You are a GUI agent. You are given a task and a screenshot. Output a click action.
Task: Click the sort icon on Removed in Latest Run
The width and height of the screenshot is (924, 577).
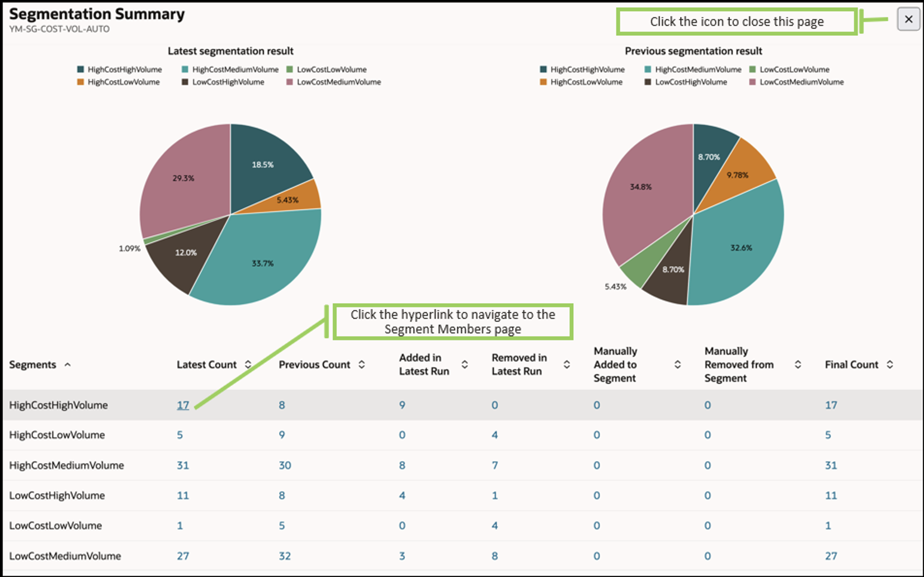[567, 364]
